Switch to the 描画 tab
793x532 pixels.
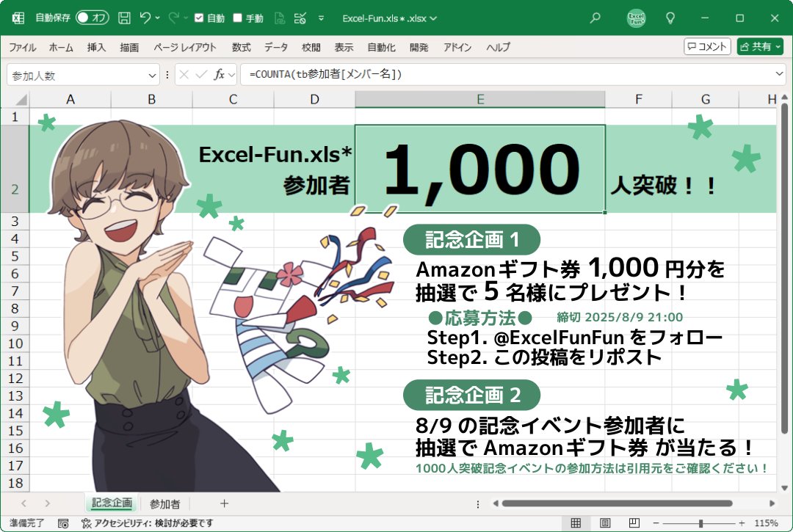point(129,47)
